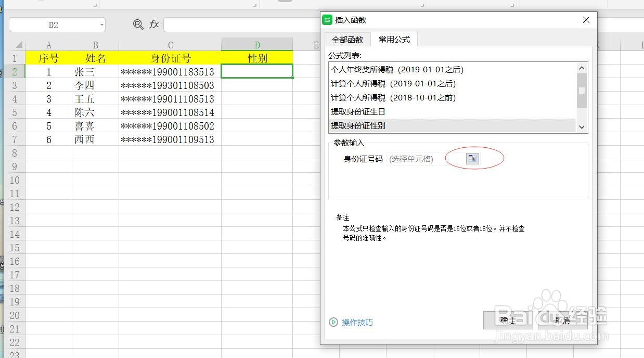The image size is (644, 358).
Task: Click the 取消 button
Action: [563, 320]
